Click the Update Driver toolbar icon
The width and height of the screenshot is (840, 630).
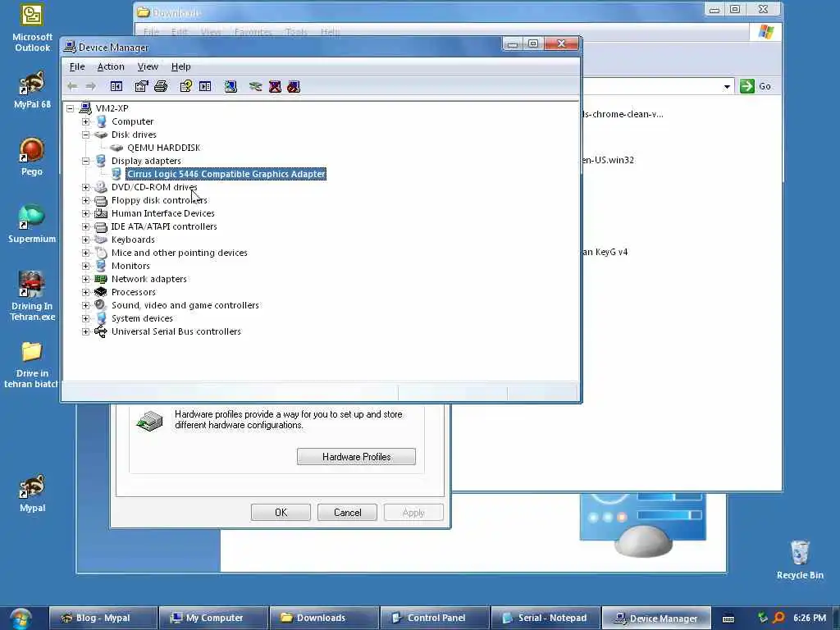pos(256,86)
